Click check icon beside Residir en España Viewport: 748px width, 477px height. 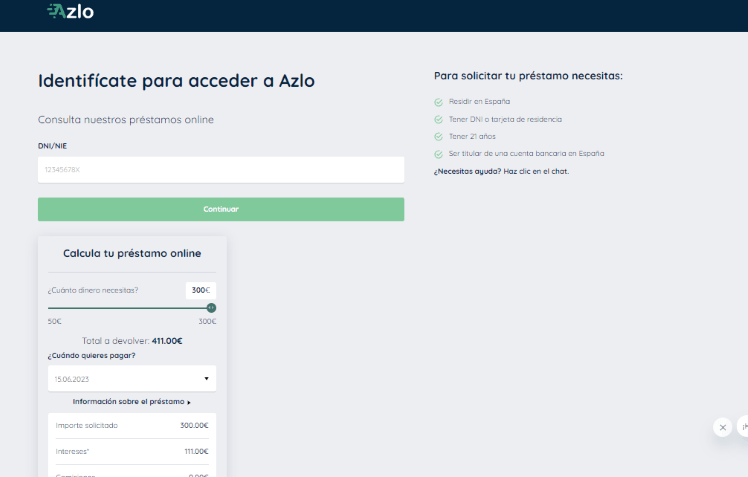(x=438, y=102)
